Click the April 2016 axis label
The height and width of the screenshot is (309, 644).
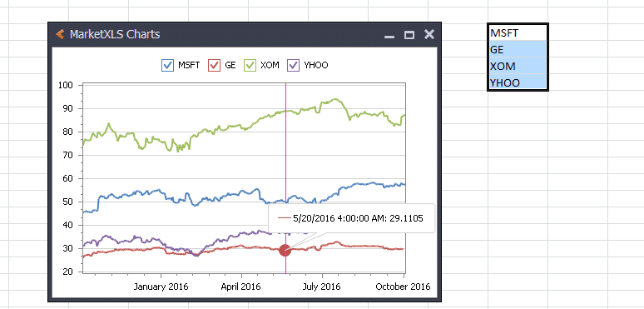[240, 287]
